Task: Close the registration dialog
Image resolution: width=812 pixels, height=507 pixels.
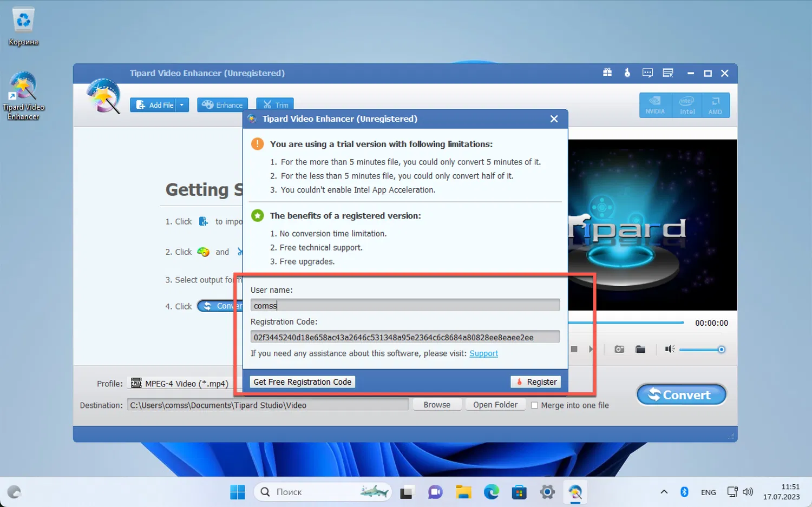Action: coord(554,118)
